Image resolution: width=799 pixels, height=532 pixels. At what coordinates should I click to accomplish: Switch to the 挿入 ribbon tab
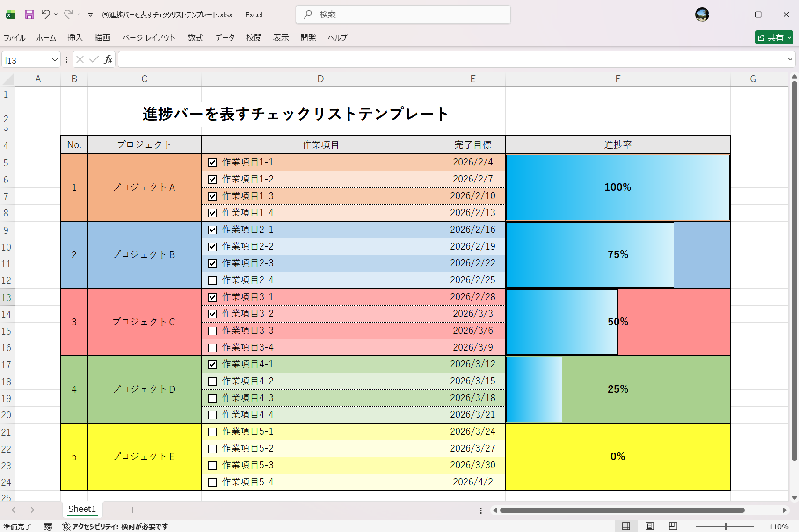pyautogui.click(x=74, y=38)
